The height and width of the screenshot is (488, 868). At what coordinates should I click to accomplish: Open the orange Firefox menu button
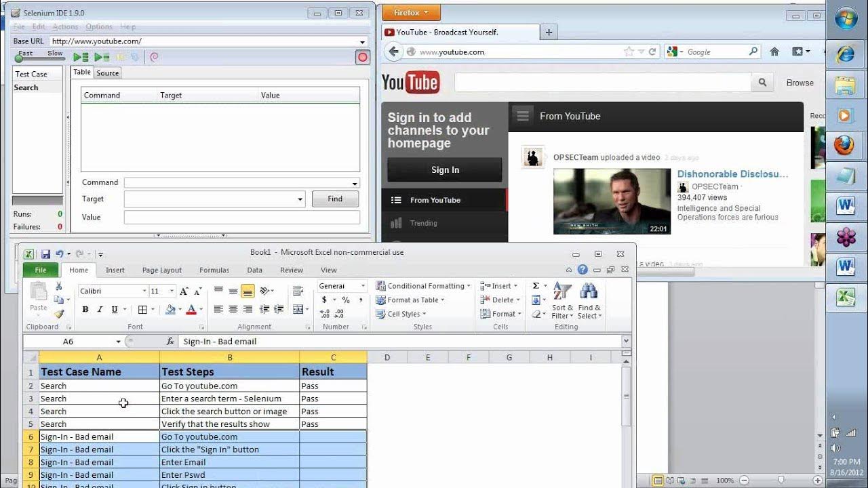412,12
